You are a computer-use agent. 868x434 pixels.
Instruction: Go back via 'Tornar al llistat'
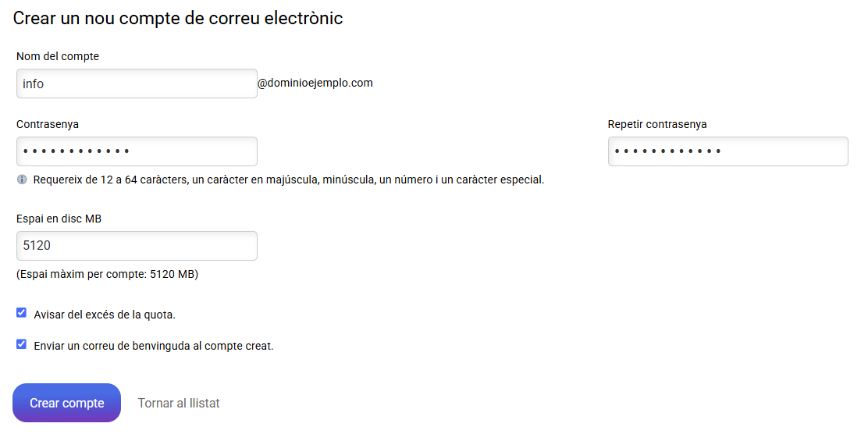click(179, 404)
